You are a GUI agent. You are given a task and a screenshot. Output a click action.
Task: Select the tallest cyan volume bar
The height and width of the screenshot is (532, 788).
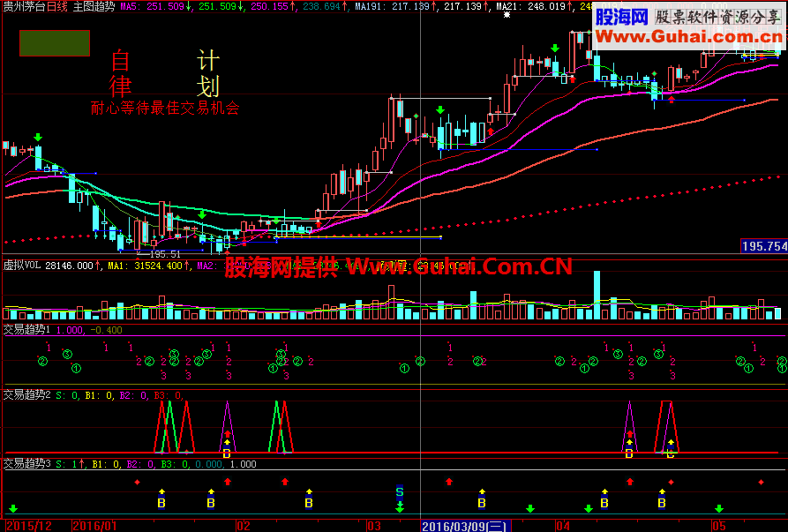coord(597,296)
